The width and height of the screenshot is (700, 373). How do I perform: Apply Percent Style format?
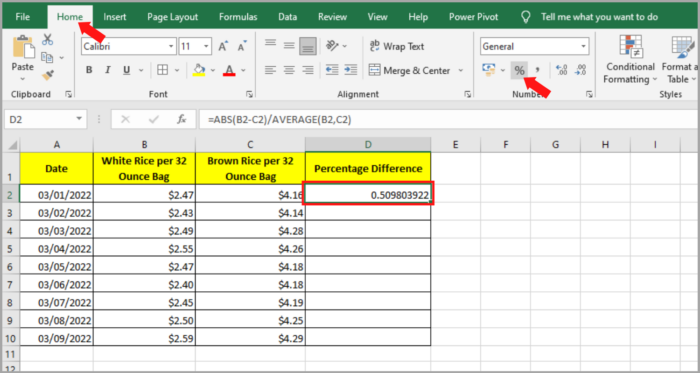(x=519, y=70)
